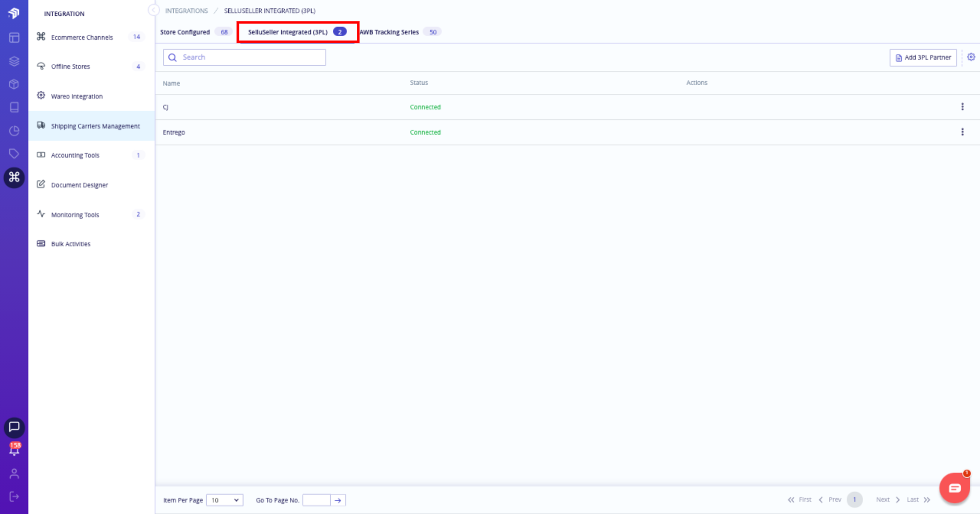Open the box package icon in left rail
The height and width of the screenshot is (514, 980).
click(14, 84)
